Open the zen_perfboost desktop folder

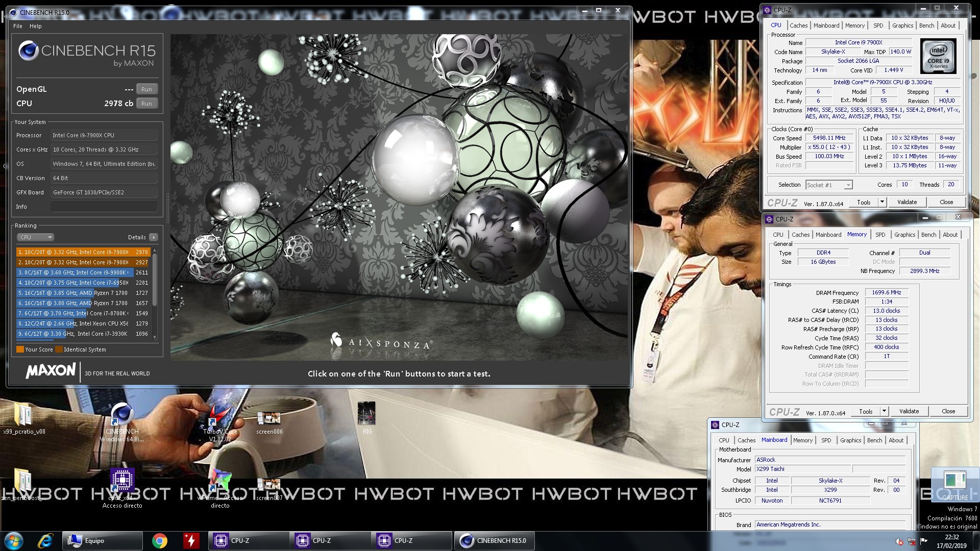coord(22,484)
